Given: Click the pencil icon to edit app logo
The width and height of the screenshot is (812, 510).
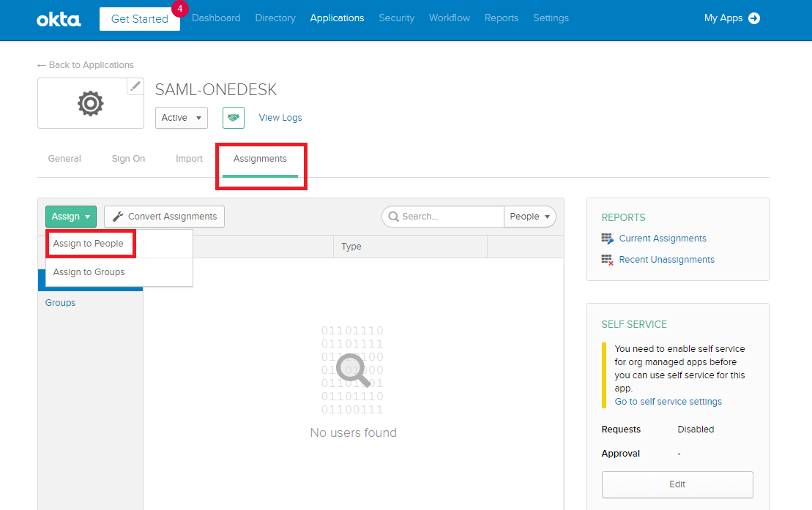Looking at the screenshot, I should 135,86.
